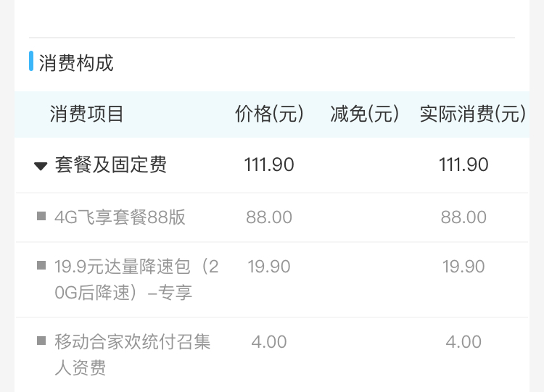The image size is (544, 392).
Task: Click the square bullet beside 19.9元达量降速包
Action: 41,265
